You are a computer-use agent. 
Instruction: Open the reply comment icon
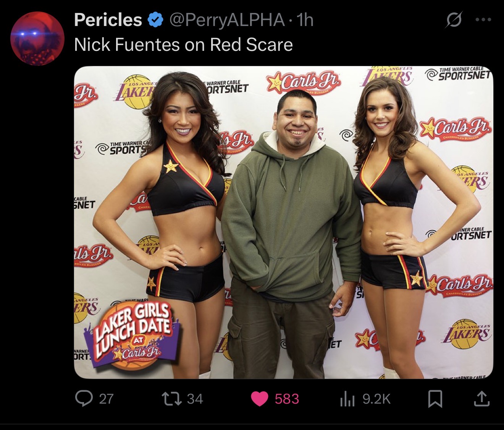coord(84,399)
